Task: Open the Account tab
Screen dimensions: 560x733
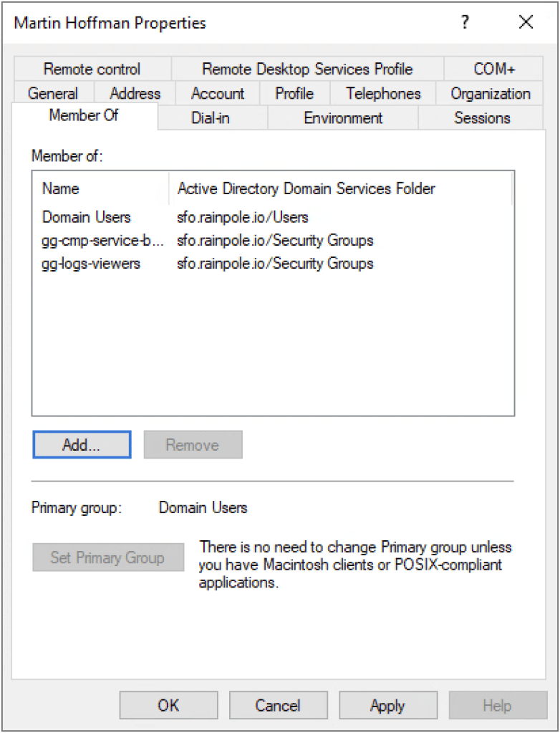Action: click(x=218, y=94)
